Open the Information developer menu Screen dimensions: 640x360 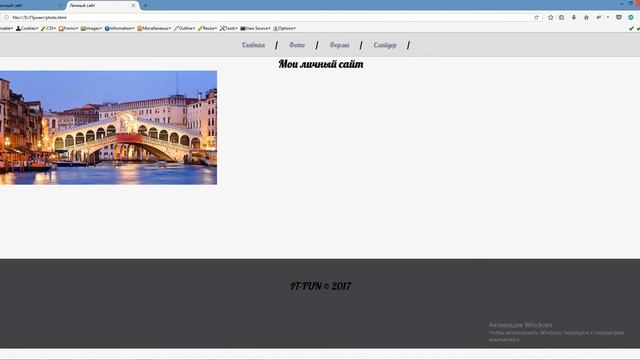coord(120,29)
